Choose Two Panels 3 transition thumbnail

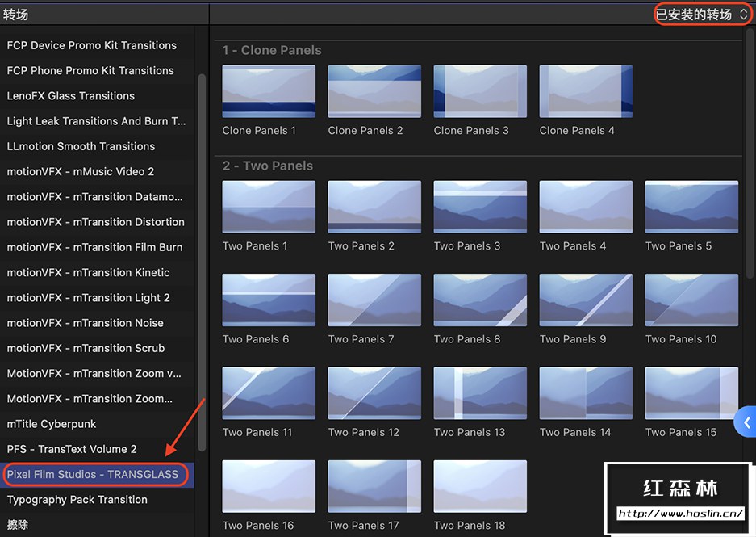(x=480, y=207)
